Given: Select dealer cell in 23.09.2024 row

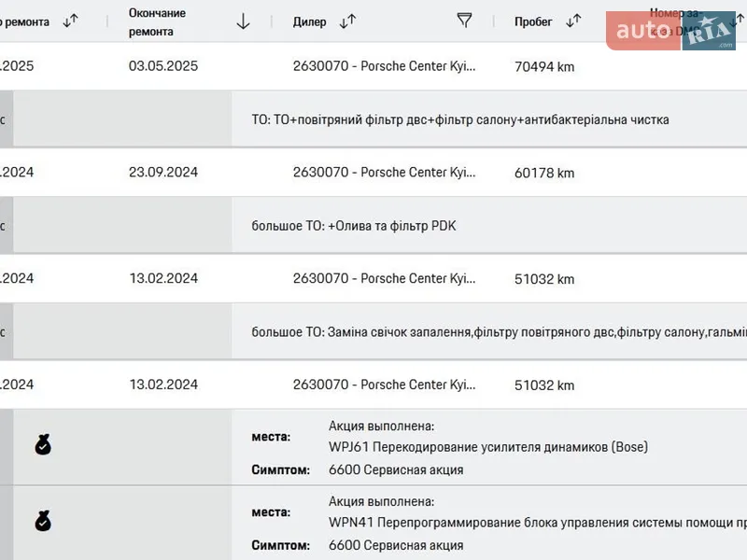Looking at the screenshot, I should [x=385, y=172].
